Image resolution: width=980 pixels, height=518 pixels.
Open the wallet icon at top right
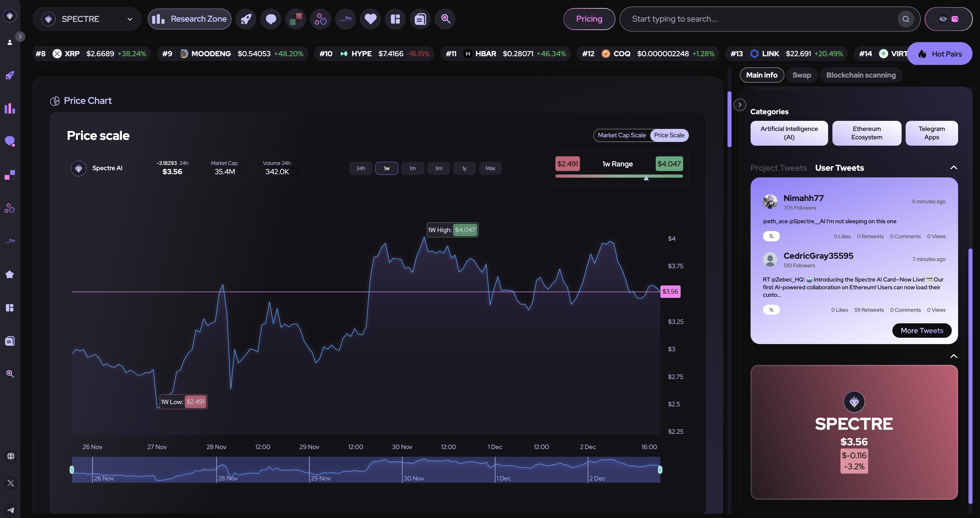(x=955, y=19)
